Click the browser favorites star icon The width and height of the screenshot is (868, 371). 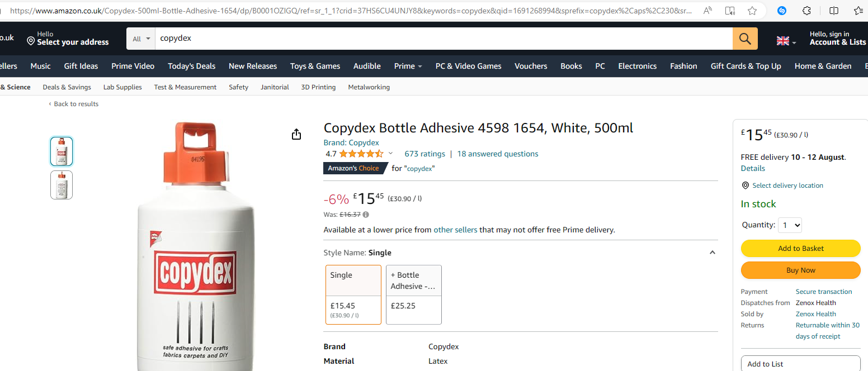(752, 11)
